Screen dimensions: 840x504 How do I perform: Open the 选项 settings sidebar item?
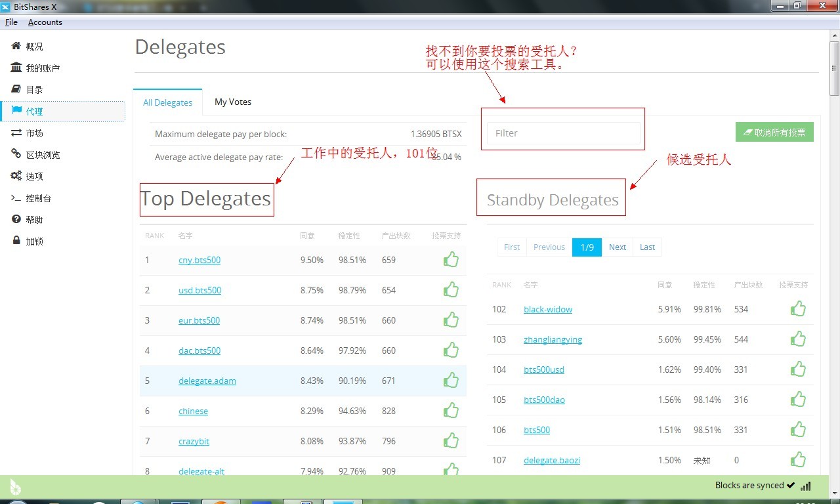pos(62,177)
